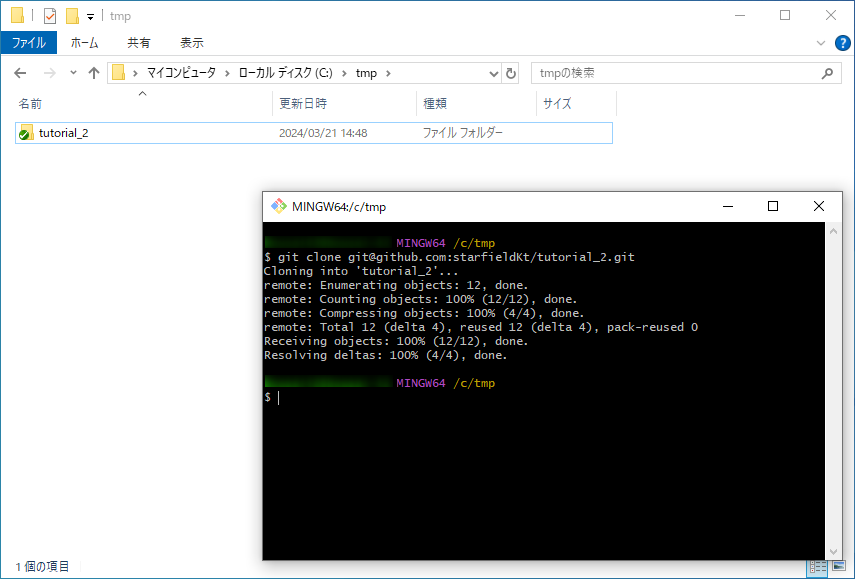Viewport: 855px width, 579px height.
Task: Expand chevron after tmp breadcrumb
Action: click(388, 73)
